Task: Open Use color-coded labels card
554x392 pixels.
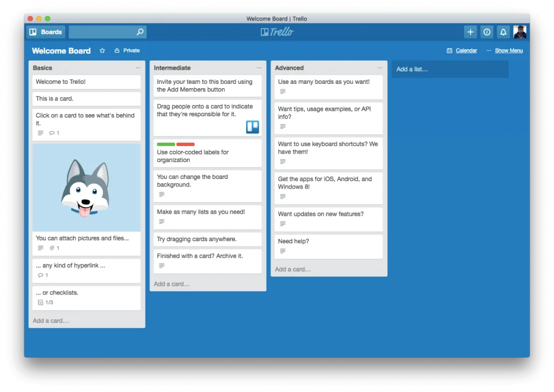Action: click(x=208, y=153)
